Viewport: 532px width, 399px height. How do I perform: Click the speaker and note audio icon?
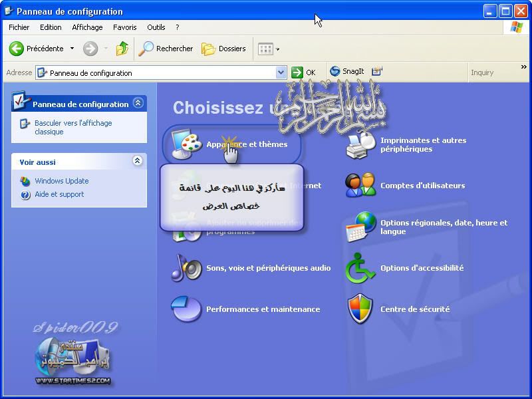tap(186, 268)
